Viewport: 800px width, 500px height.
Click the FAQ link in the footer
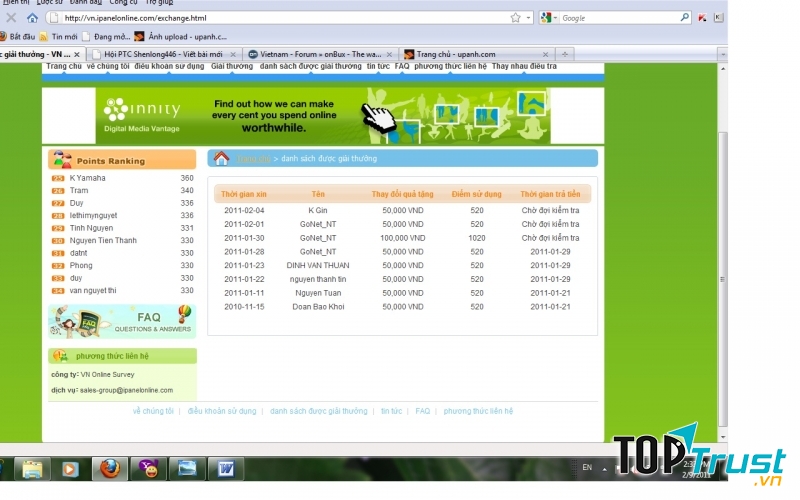click(x=423, y=411)
